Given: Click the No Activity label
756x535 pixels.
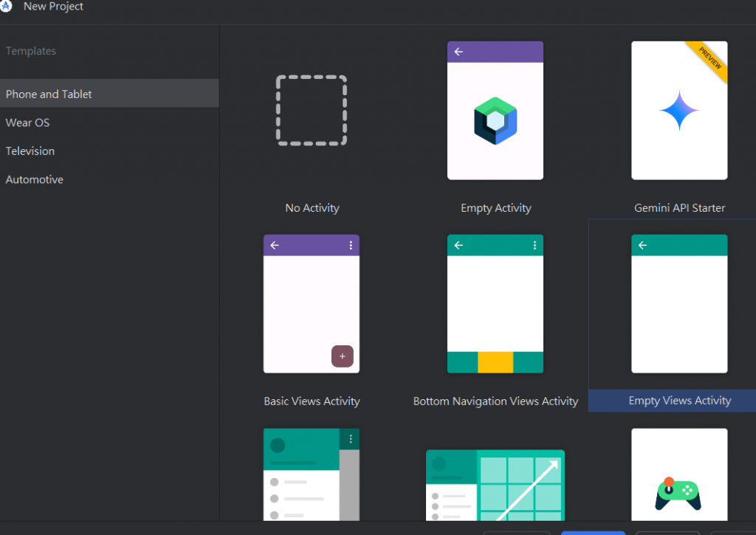Looking at the screenshot, I should [312, 208].
